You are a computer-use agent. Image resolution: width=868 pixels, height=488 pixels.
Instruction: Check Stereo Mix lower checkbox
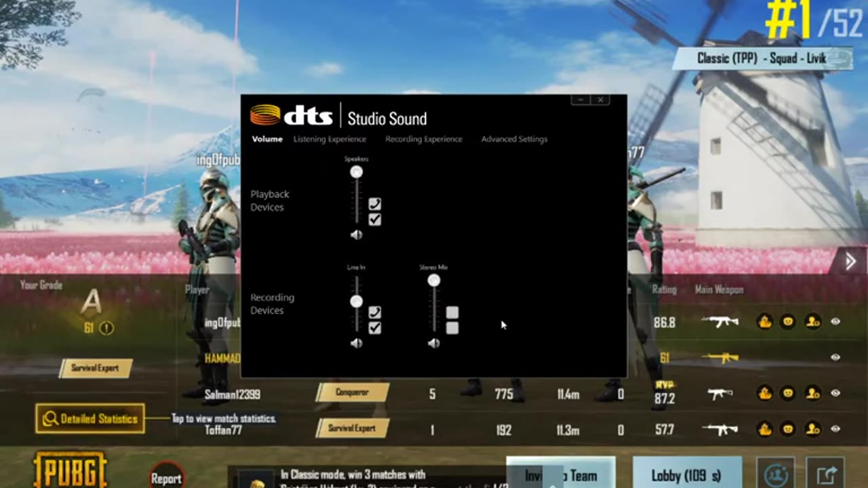click(452, 328)
